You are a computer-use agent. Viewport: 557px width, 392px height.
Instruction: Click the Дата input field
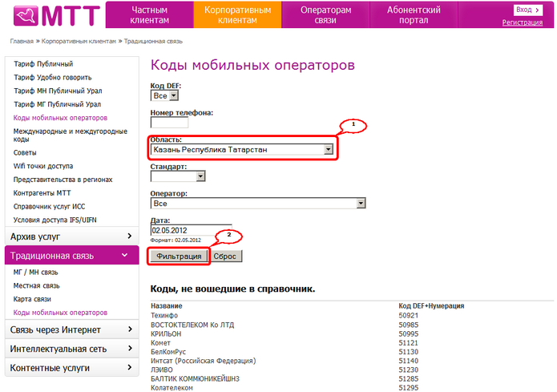coord(191,230)
